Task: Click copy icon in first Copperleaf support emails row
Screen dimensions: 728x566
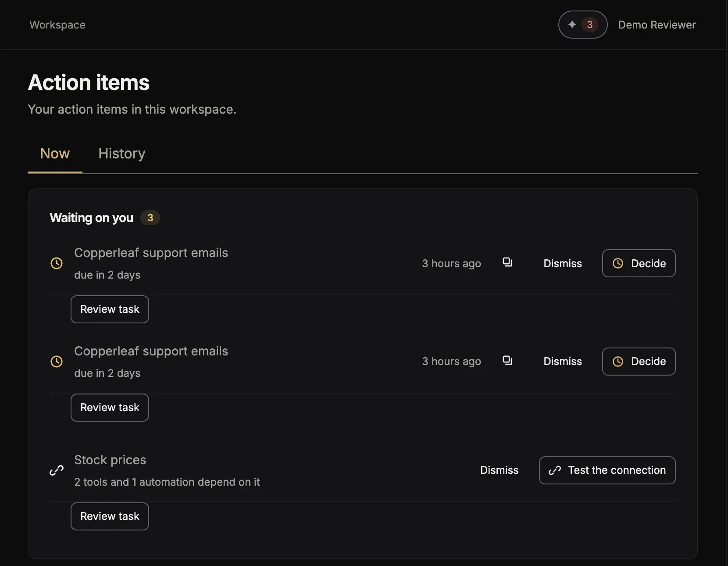Action: coord(507,262)
